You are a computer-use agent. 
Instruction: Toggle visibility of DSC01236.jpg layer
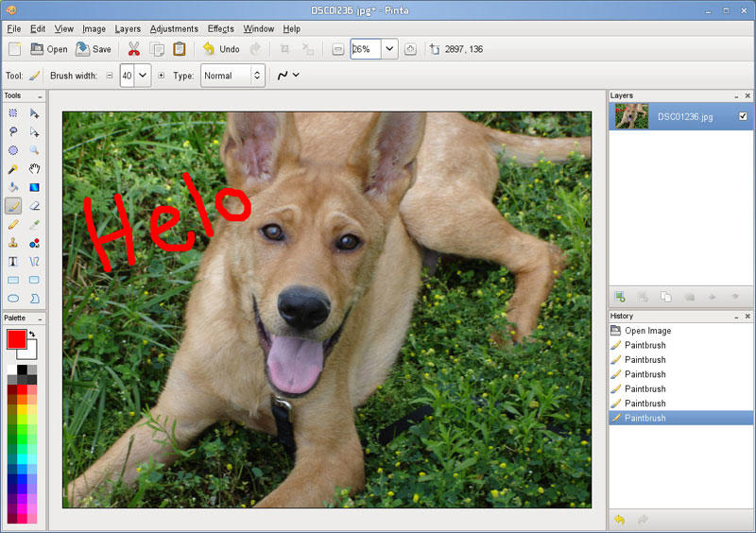(743, 116)
